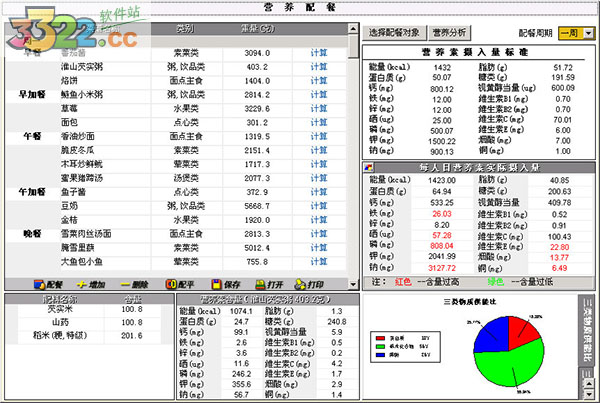Click the red 3127.72 sodium intake value
600x403 pixels.
pyautogui.click(x=442, y=268)
